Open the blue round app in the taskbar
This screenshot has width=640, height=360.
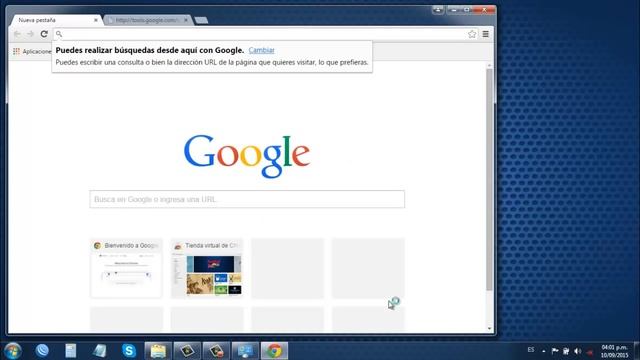point(42,351)
